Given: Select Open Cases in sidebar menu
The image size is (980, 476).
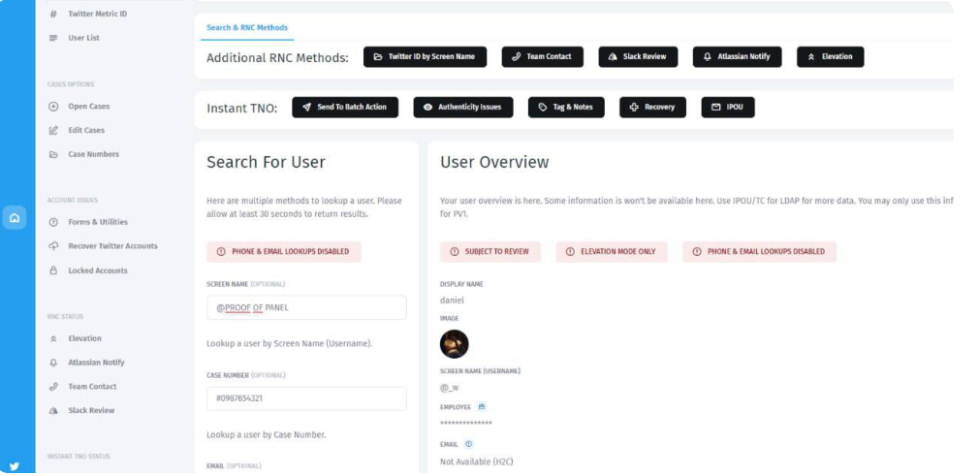Looking at the screenshot, I should (x=79, y=107).
